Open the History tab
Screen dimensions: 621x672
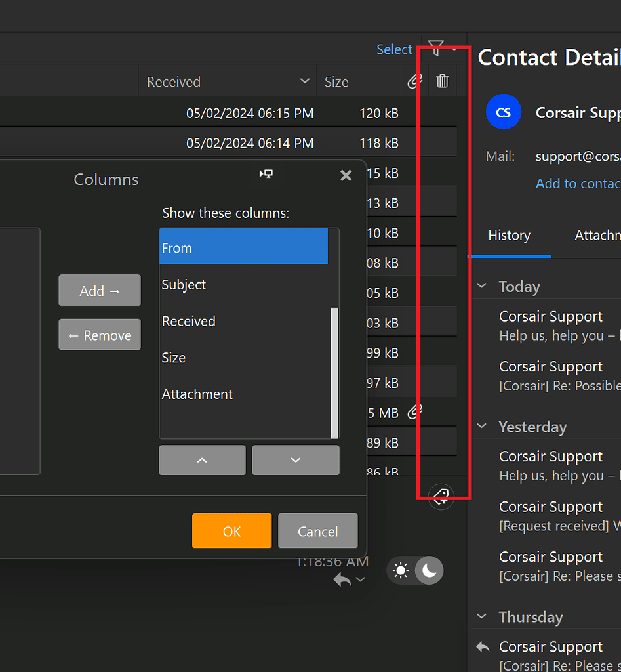pyautogui.click(x=509, y=236)
